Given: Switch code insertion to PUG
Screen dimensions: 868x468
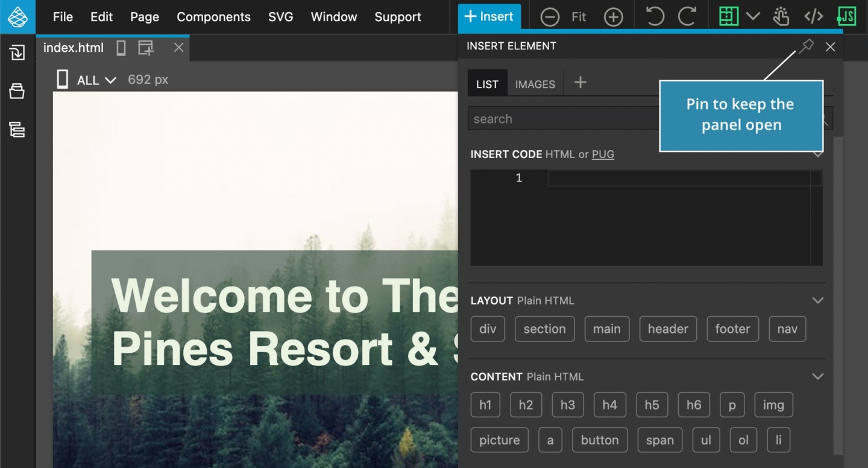Looking at the screenshot, I should click(x=603, y=154).
